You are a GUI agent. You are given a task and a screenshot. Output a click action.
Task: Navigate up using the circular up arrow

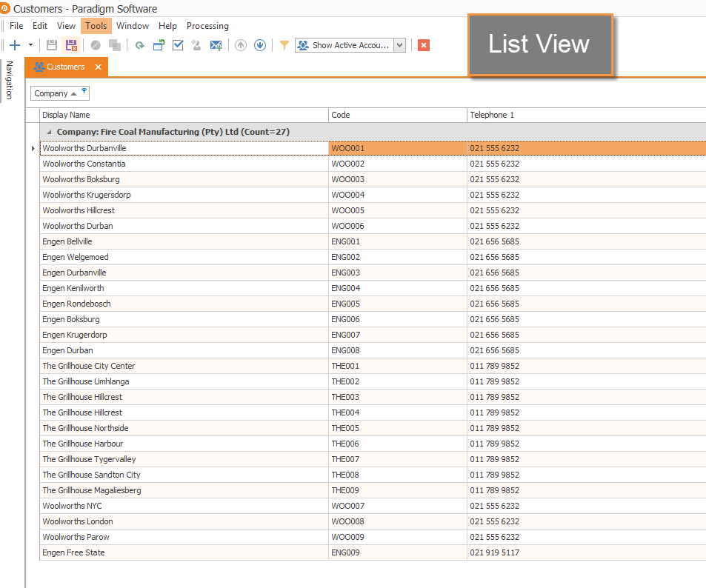(240, 44)
